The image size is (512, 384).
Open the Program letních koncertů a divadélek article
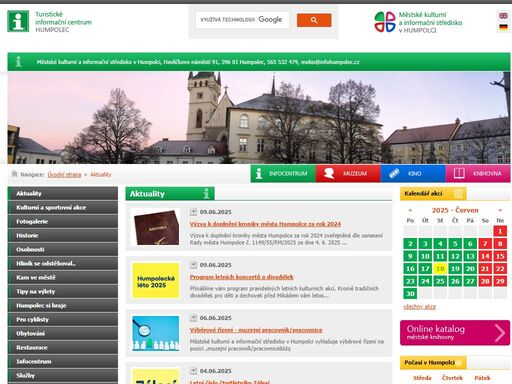(x=242, y=277)
